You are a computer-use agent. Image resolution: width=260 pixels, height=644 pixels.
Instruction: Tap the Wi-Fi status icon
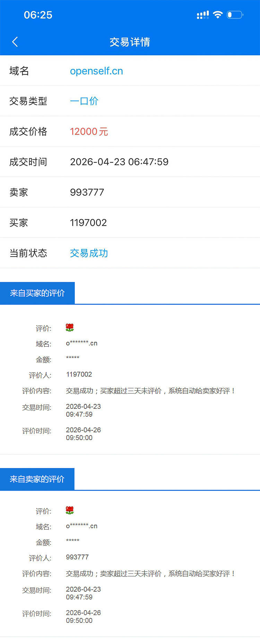[x=218, y=15]
